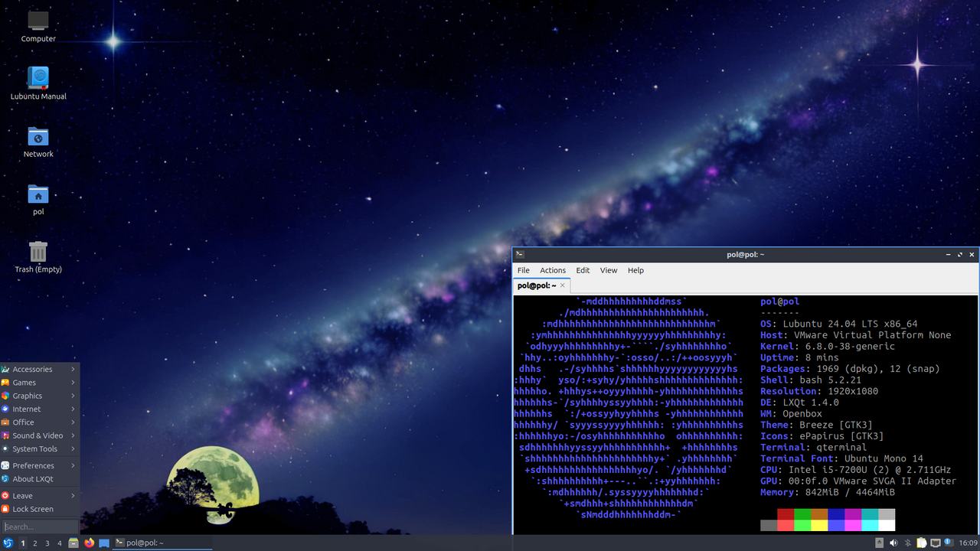Switch to virtual desktop 4

[x=60, y=543]
